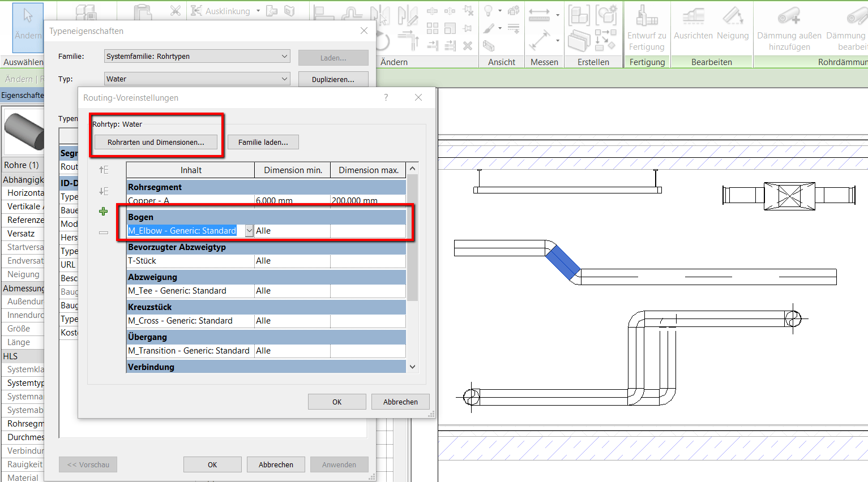The height and width of the screenshot is (482, 868).
Task: Open the M_Elbow Bogen dropdown arrow
Action: [249, 231]
